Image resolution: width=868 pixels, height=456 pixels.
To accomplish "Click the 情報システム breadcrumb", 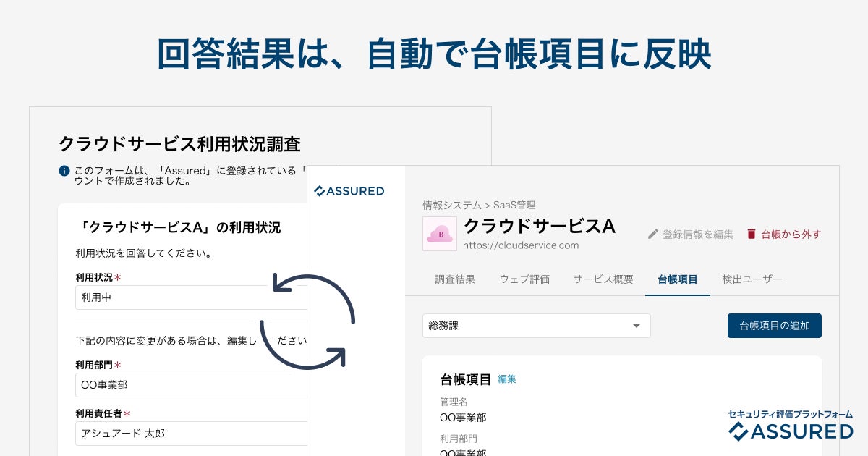I will (452, 206).
